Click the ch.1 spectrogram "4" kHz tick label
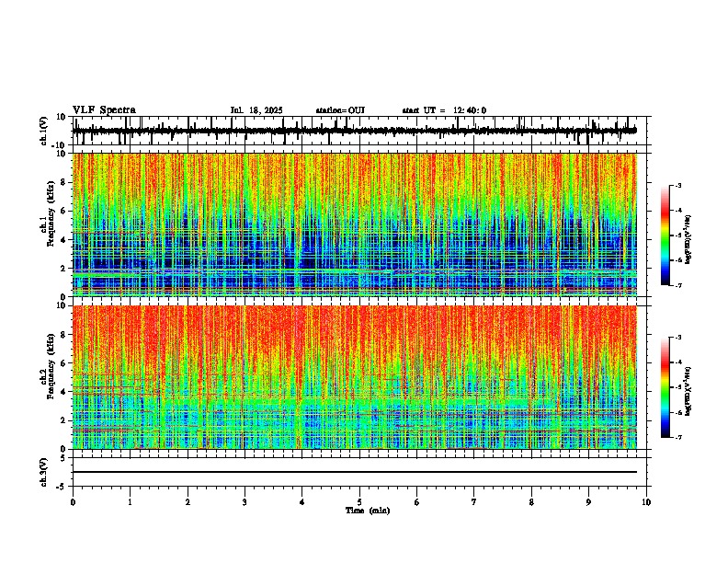 63,240
